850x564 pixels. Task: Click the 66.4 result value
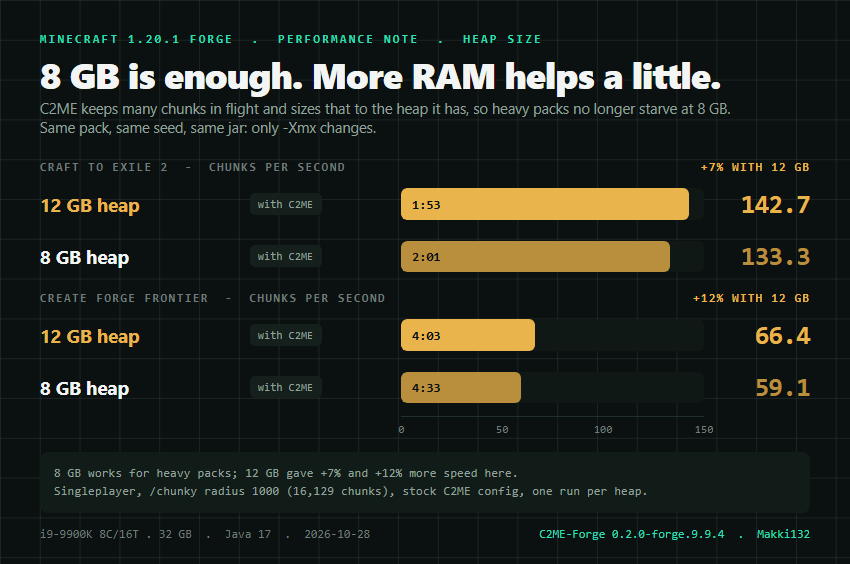pyautogui.click(x=783, y=336)
